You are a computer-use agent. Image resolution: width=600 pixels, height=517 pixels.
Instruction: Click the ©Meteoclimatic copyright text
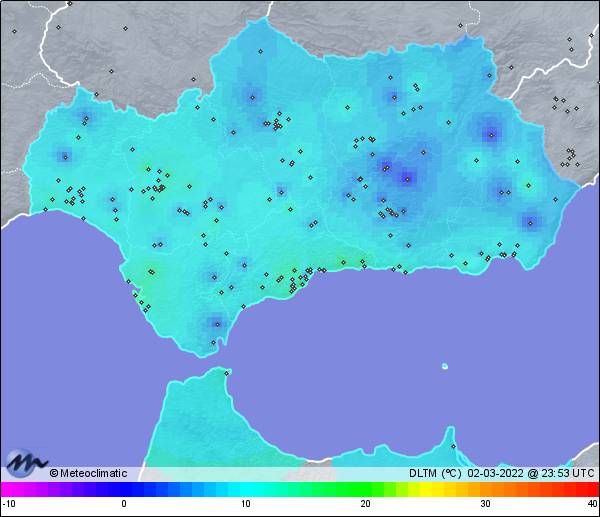[88, 473]
